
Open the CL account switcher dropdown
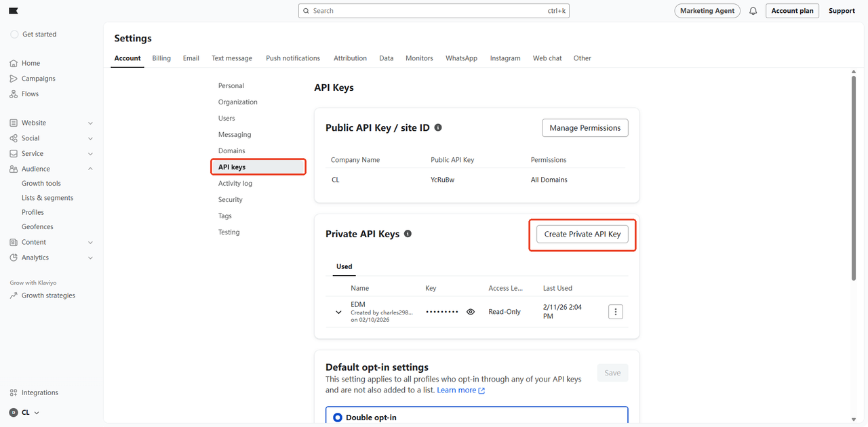pyautogui.click(x=25, y=412)
